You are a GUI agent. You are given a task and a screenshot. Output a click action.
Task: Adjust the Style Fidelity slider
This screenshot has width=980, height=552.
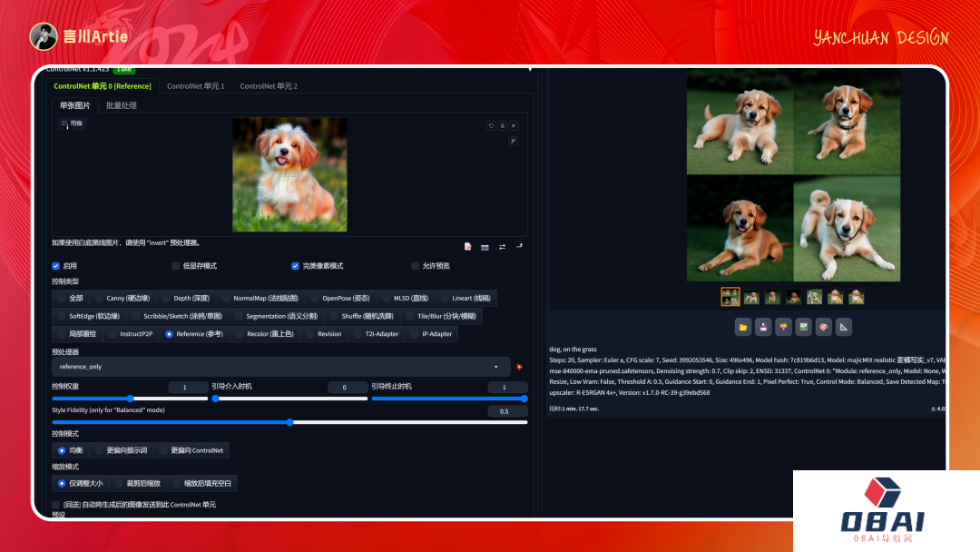coord(290,422)
